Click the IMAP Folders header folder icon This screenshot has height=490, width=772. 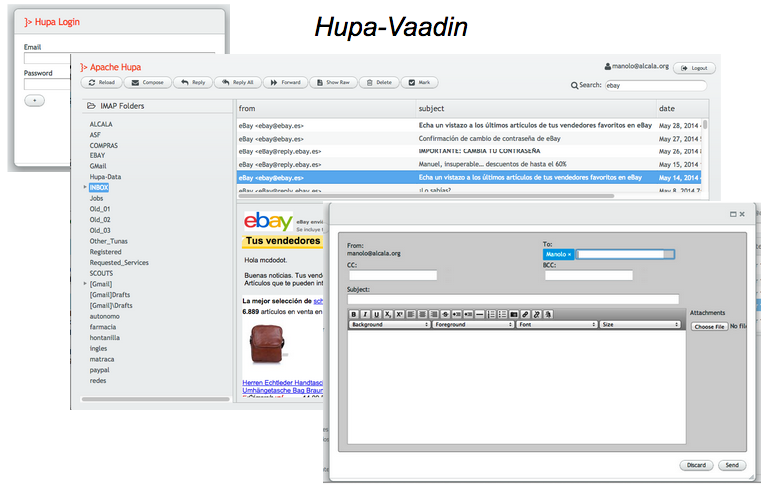(x=91, y=106)
